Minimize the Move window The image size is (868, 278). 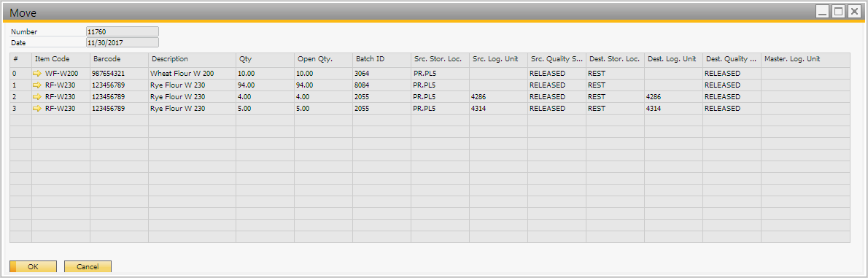[x=824, y=12]
